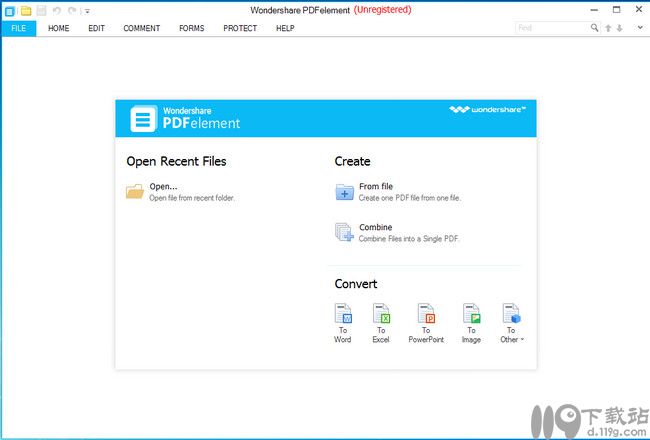Click the 'To Excel' label text
The width and height of the screenshot is (650, 440).
click(381, 335)
